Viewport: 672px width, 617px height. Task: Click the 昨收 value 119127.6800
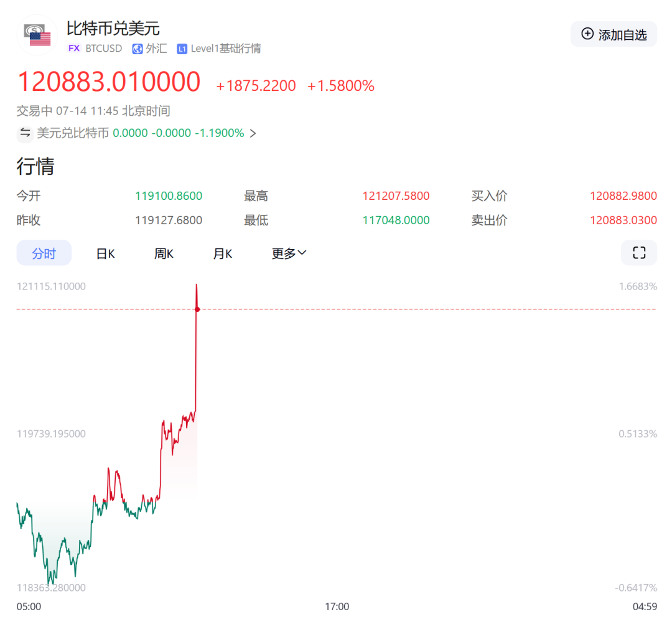(x=169, y=220)
